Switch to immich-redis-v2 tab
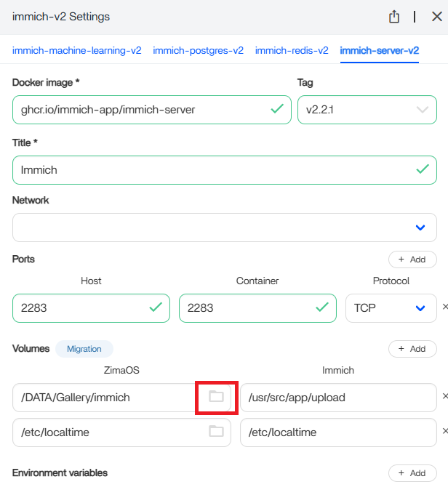448x487 pixels. [x=291, y=51]
